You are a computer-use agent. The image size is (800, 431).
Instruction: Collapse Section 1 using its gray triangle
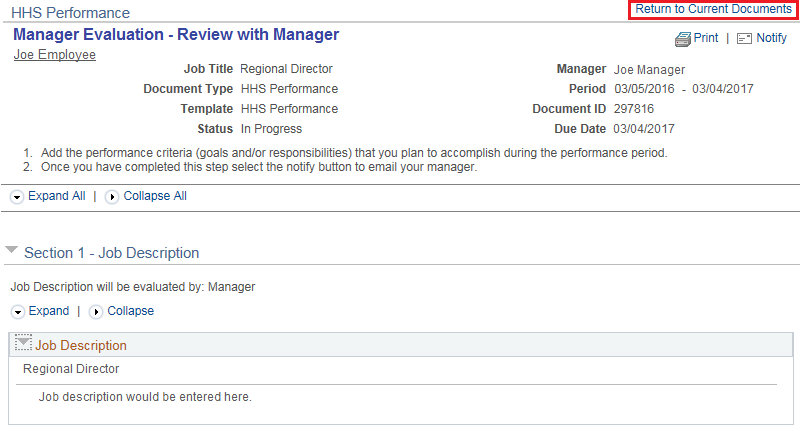point(12,252)
